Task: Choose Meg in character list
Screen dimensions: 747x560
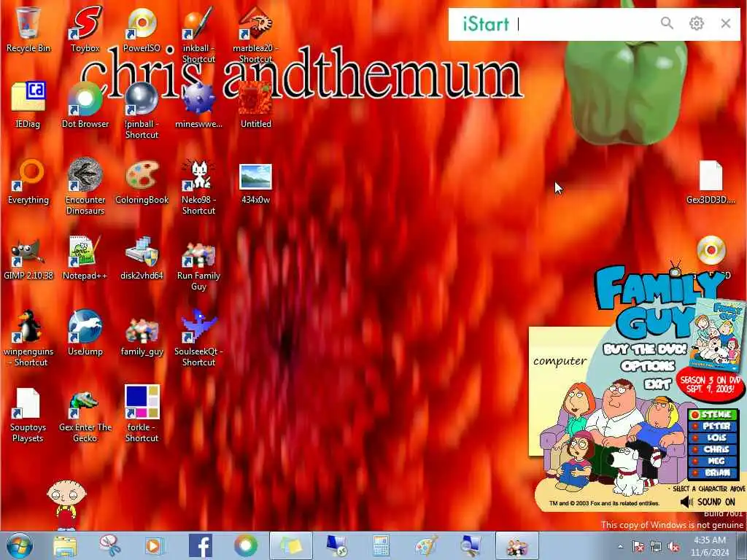Action: pyautogui.click(x=713, y=461)
